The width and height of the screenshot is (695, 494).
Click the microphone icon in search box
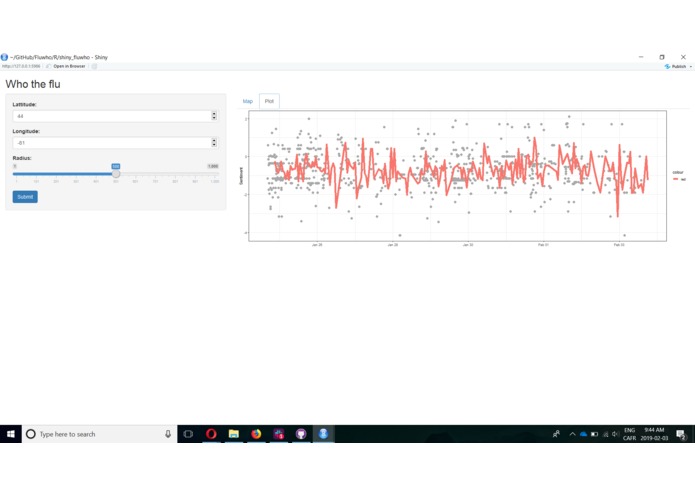pyautogui.click(x=168, y=434)
